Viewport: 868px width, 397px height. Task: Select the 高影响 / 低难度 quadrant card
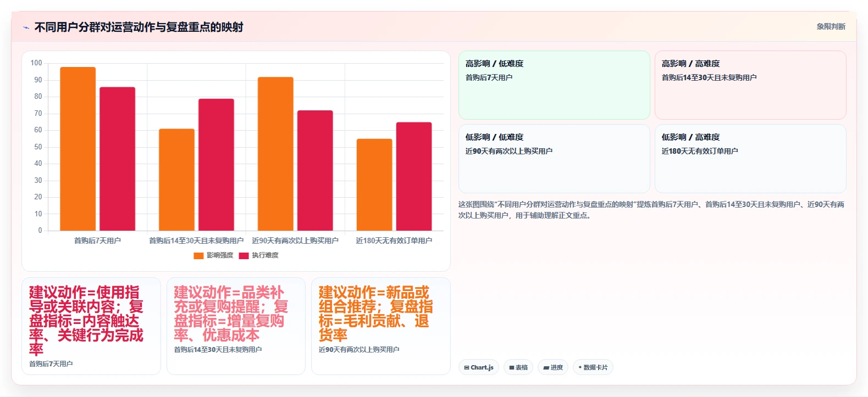point(554,85)
